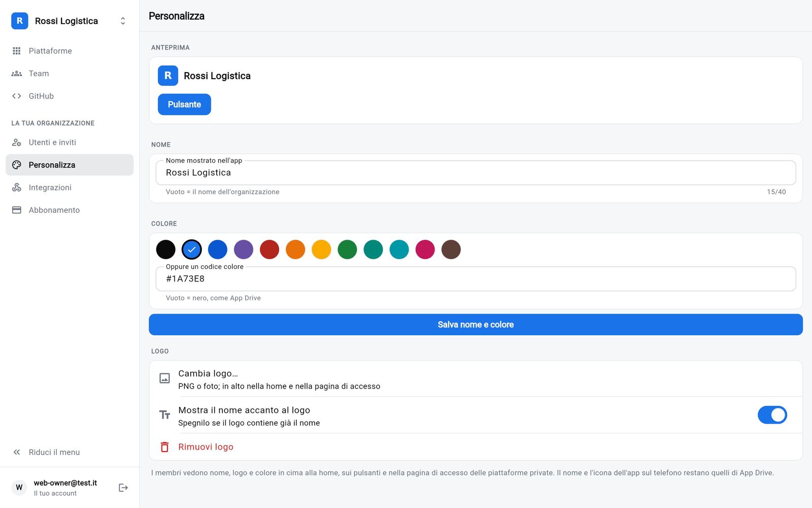Click the image icon beside Cambia logo
Image resolution: width=812 pixels, height=508 pixels.
165,378
